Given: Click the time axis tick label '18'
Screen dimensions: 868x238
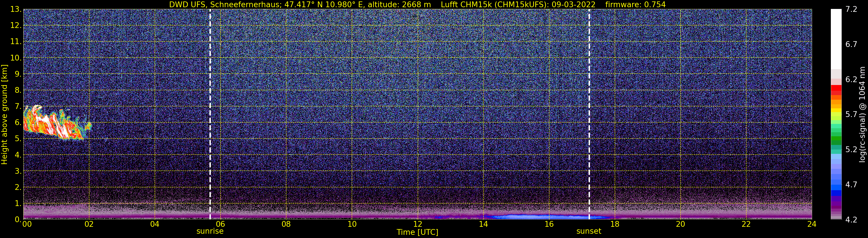Looking at the screenshot, I should click(614, 224).
